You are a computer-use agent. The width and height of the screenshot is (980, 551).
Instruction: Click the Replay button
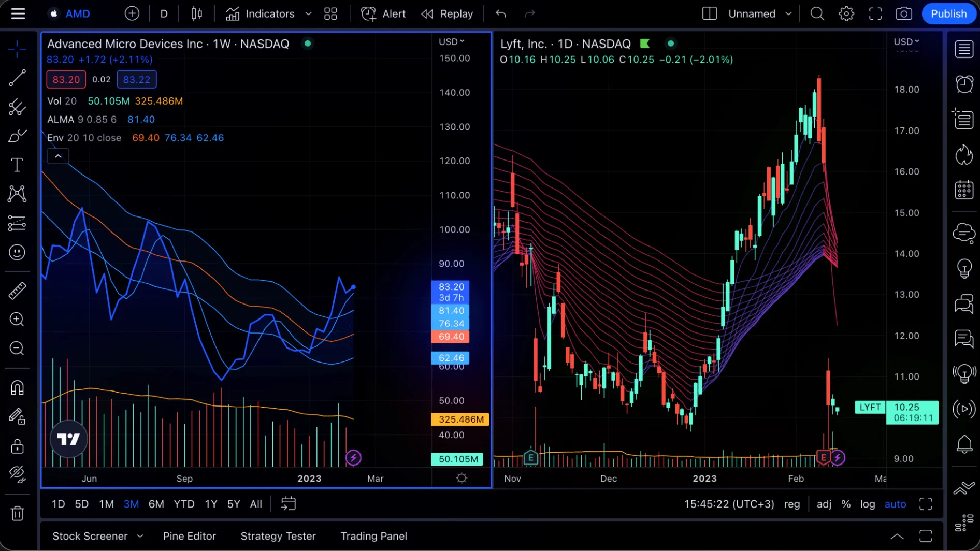pyautogui.click(x=447, y=14)
